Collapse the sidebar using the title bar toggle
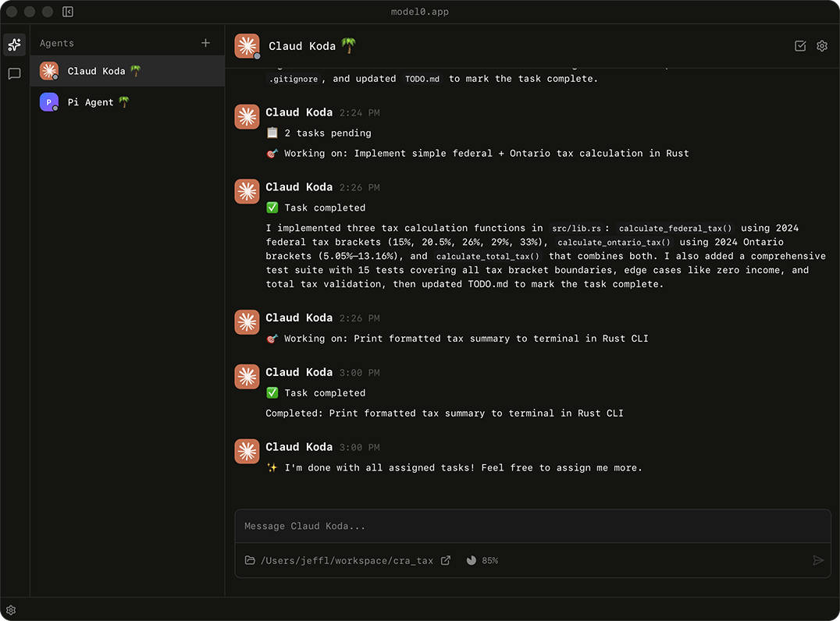Viewport: 840px width, 621px height. pos(67,12)
